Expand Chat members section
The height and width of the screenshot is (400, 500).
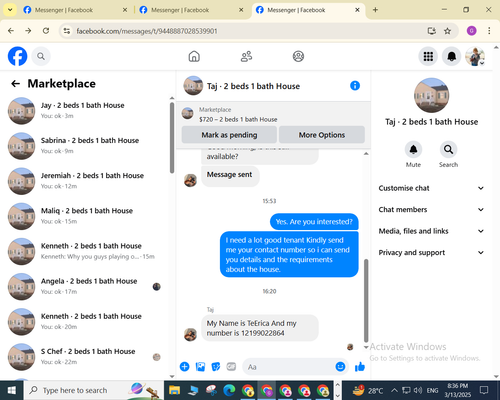[x=431, y=210]
